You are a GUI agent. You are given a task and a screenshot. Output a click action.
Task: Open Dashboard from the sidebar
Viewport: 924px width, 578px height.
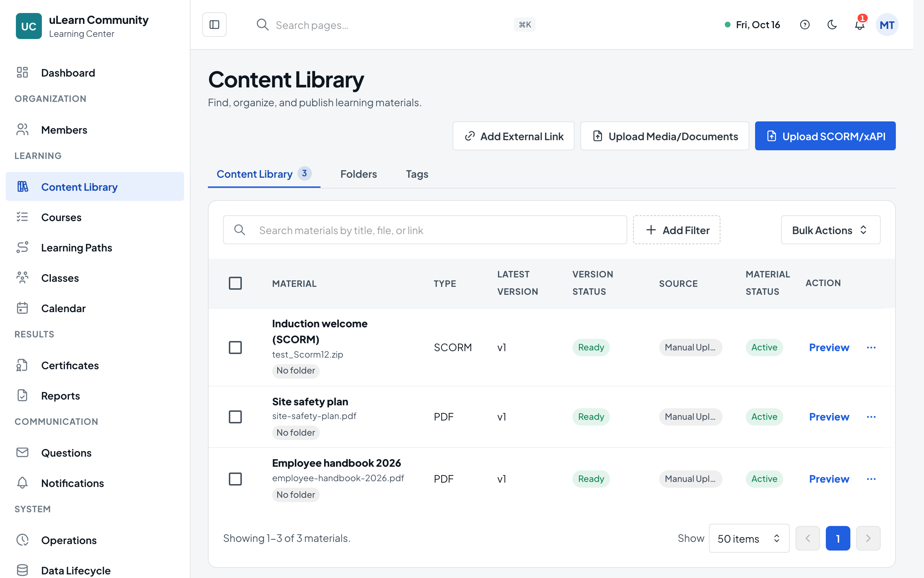(95, 73)
